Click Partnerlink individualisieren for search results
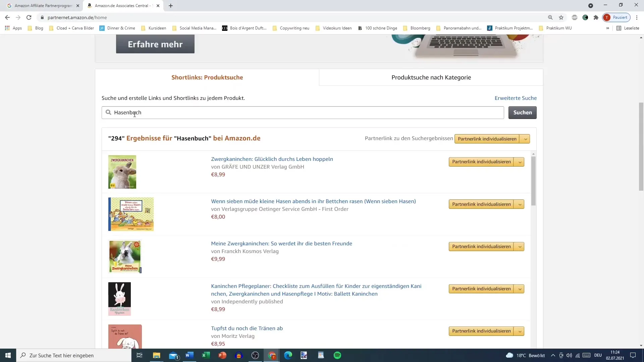The height and width of the screenshot is (362, 644). click(487, 139)
